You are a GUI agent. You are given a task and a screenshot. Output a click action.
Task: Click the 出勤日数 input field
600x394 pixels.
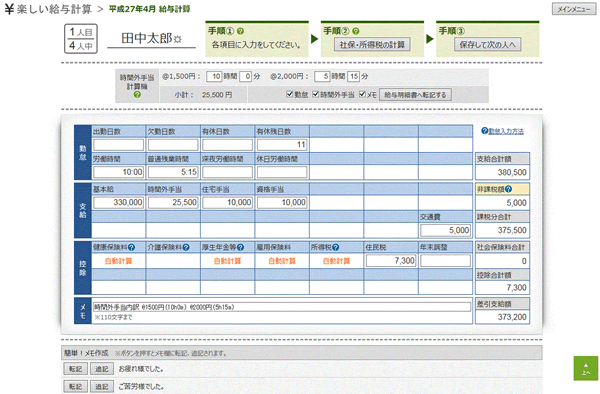pyautogui.click(x=119, y=145)
